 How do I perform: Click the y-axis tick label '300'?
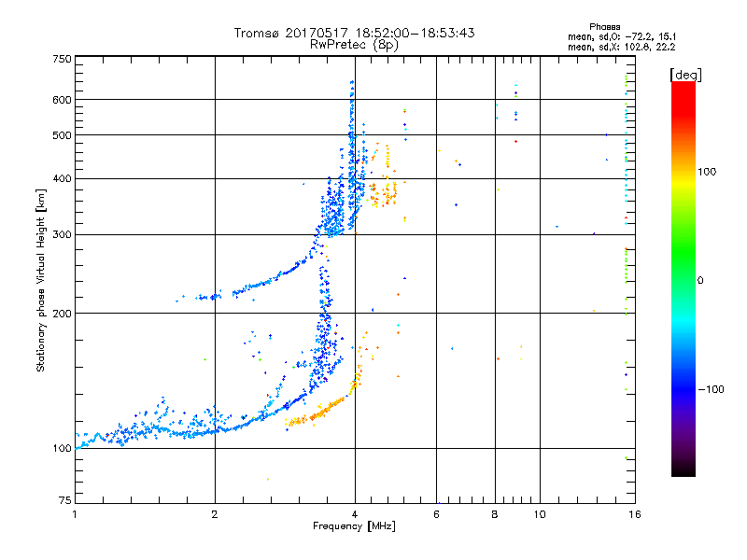pos(63,234)
